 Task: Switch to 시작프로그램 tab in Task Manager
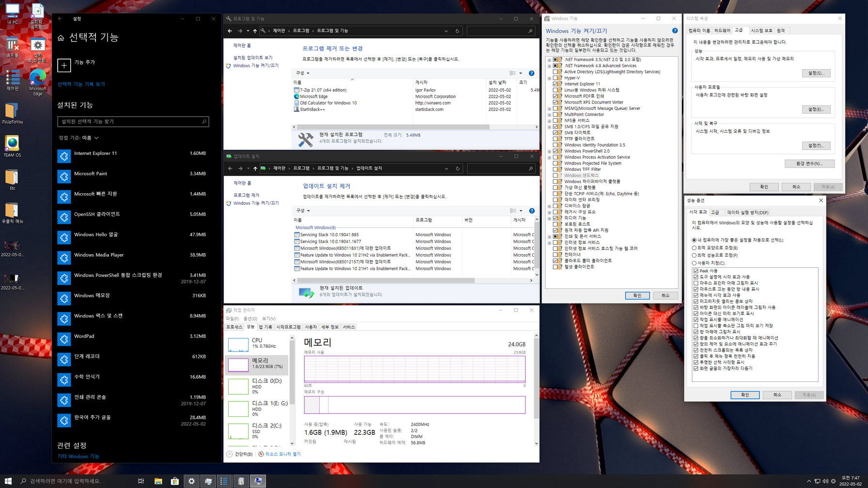coord(288,327)
